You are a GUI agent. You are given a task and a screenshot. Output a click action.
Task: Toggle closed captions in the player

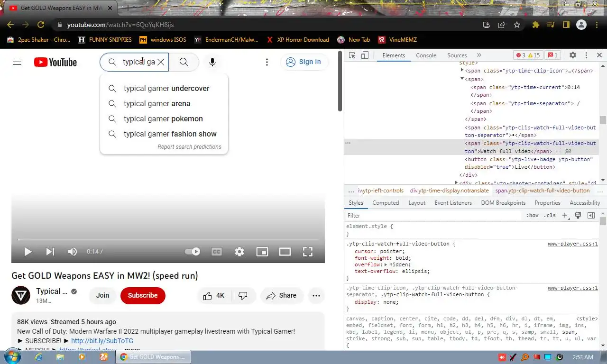coord(217,252)
